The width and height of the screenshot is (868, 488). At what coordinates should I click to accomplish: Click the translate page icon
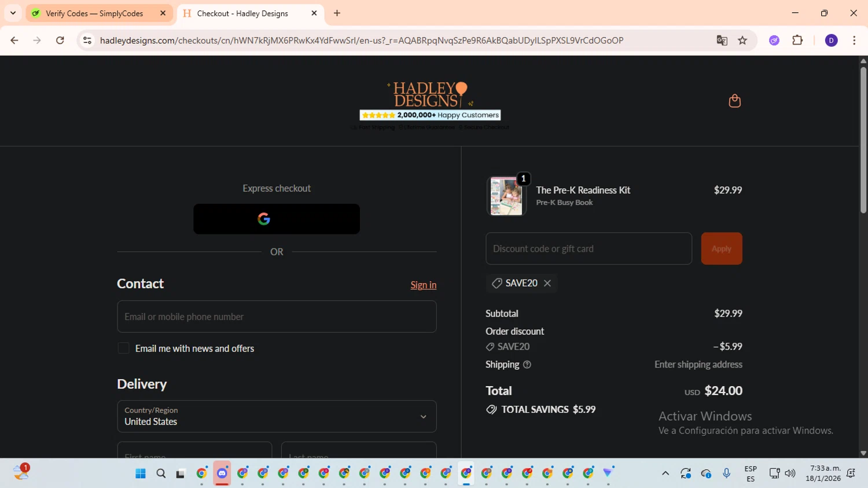722,41
